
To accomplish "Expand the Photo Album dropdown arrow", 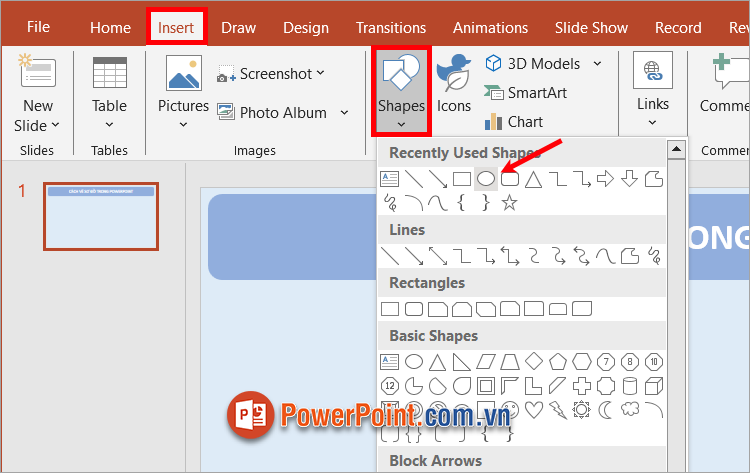I will pyautogui.click(x=344, y=113).
